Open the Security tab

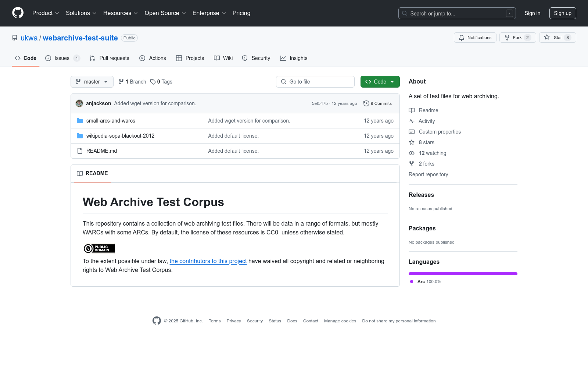tap(256, 58)
